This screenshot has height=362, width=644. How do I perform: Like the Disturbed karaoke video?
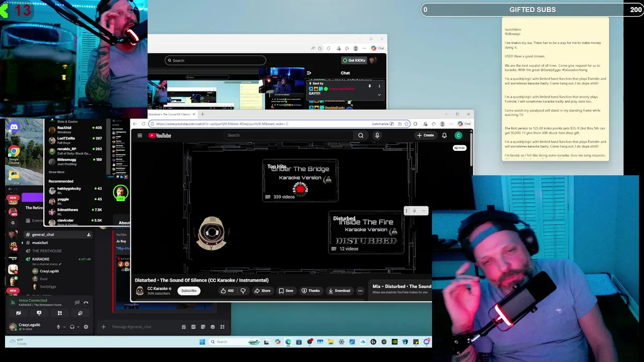[x=227, y=291]
